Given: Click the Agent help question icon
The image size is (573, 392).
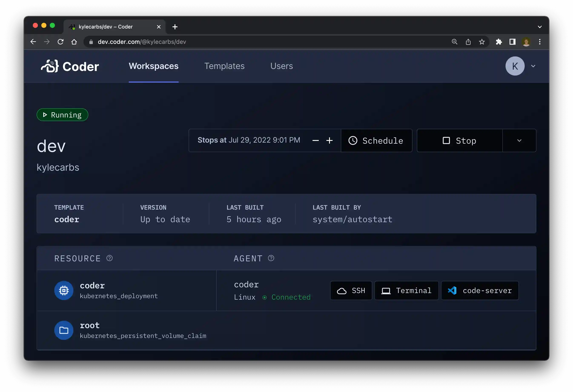Looking at the screenshot, I should pos(271,258).
